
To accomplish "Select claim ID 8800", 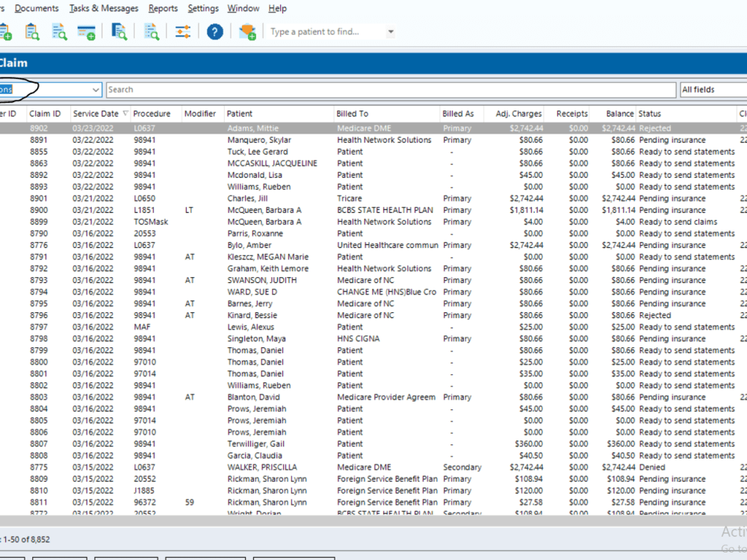I will 39,362.
